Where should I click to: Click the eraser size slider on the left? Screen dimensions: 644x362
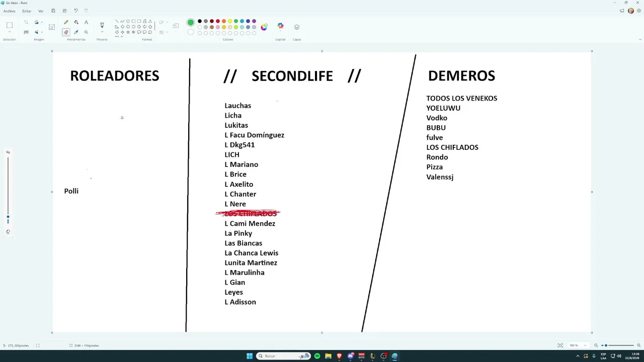pyautogui.click(x=8, y=191)
